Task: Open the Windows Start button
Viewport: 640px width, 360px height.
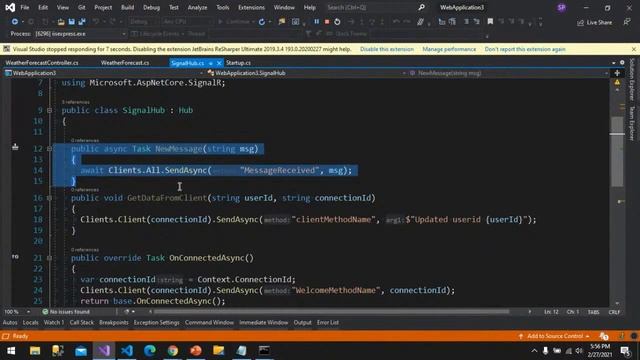Action: click(11, 350)
